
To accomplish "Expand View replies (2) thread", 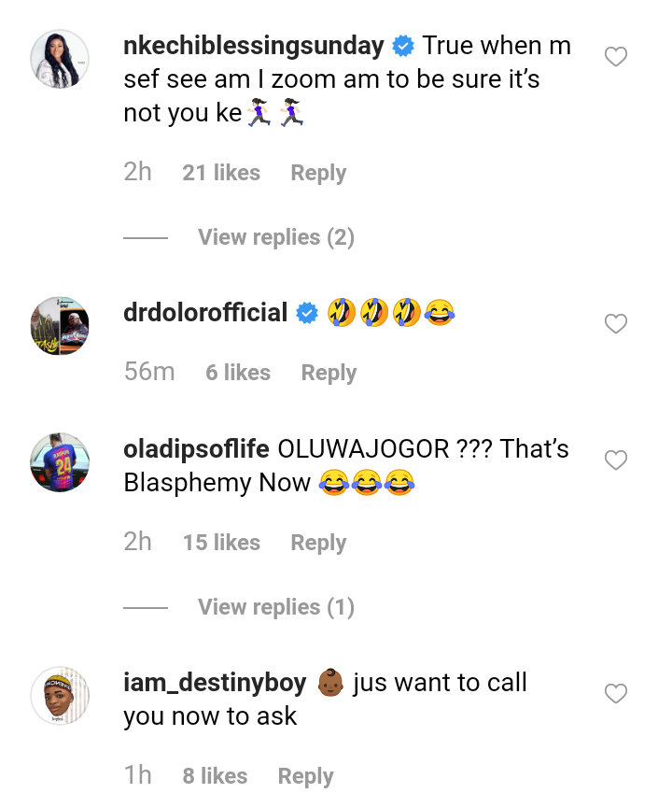I will pyautogui.click(x=276, y=237).
